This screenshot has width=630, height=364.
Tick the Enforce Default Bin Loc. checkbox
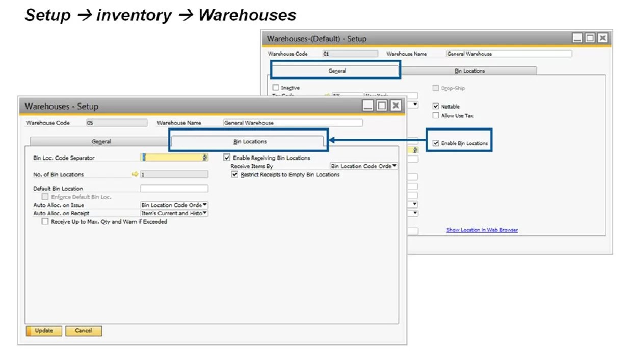[45, 197]
